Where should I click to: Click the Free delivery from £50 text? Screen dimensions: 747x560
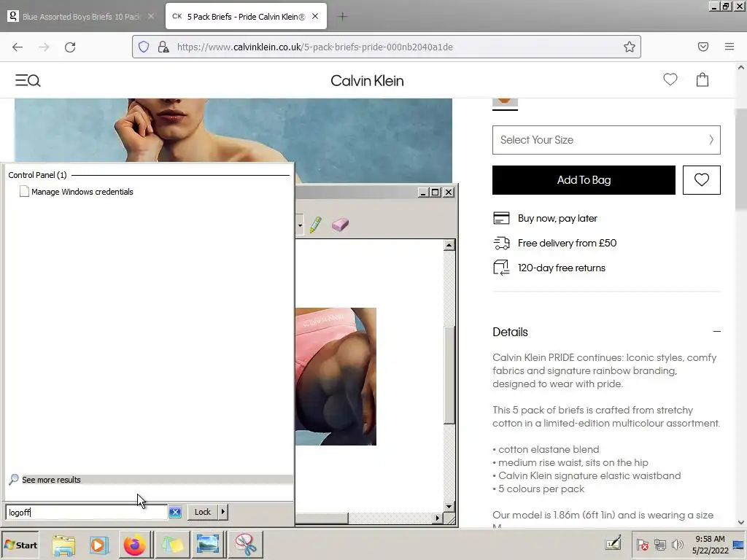coord(567,244)
